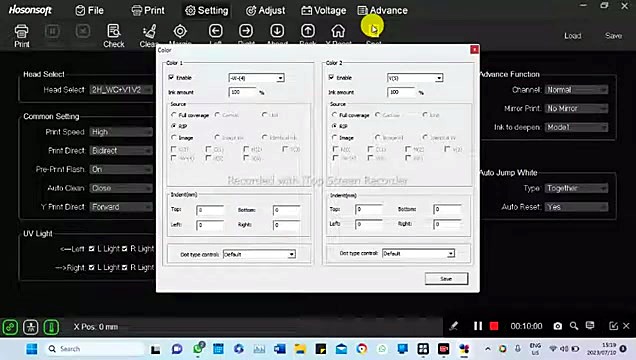Click the green link connection status icon
The width and height of the screenshot is (636, 360).
pyautogui.click(x=10, y=327)
